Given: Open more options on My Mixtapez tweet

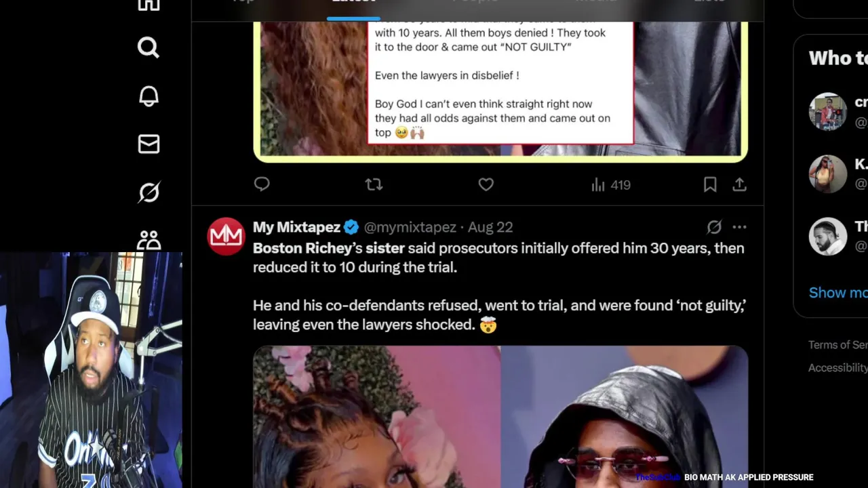Looking at the screenshot, I should click(x=739, y=227).
